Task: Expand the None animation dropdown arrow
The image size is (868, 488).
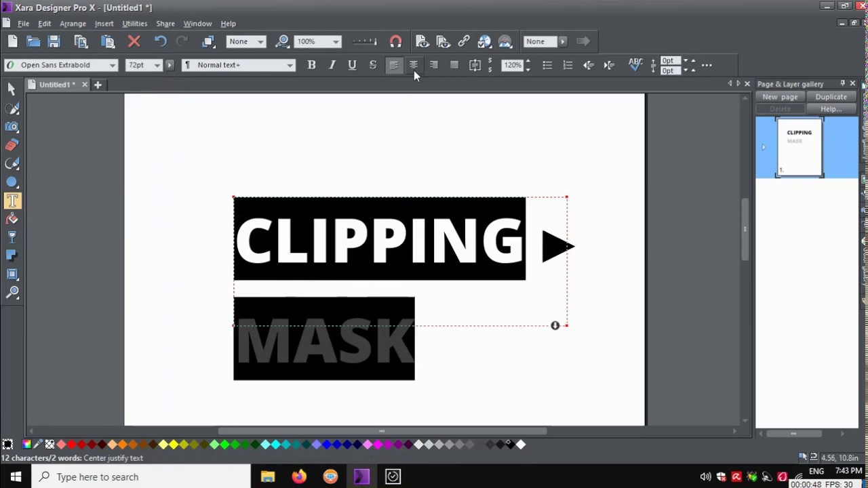Action: (x=563, y=41)
